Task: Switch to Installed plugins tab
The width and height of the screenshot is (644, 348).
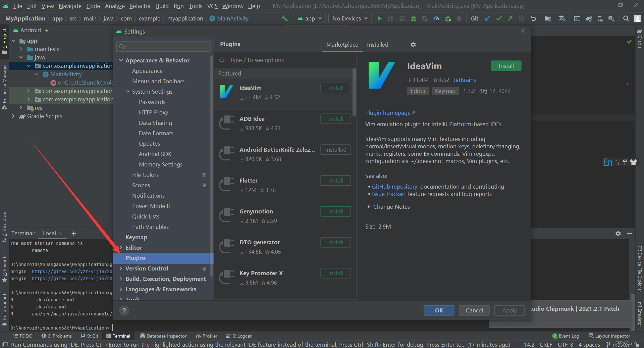Action: click(x=377, y=45)
